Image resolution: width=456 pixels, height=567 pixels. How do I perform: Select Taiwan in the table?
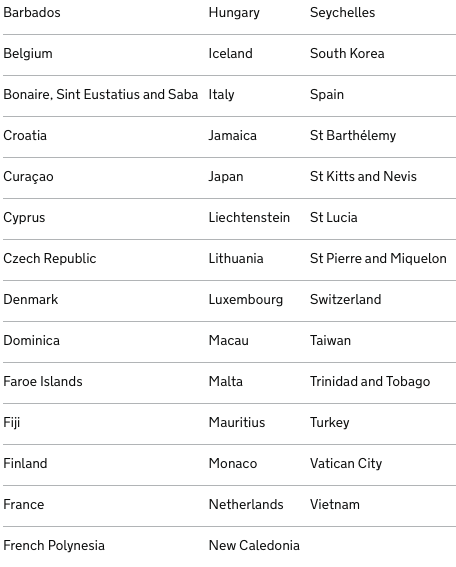tap(330, 340)
